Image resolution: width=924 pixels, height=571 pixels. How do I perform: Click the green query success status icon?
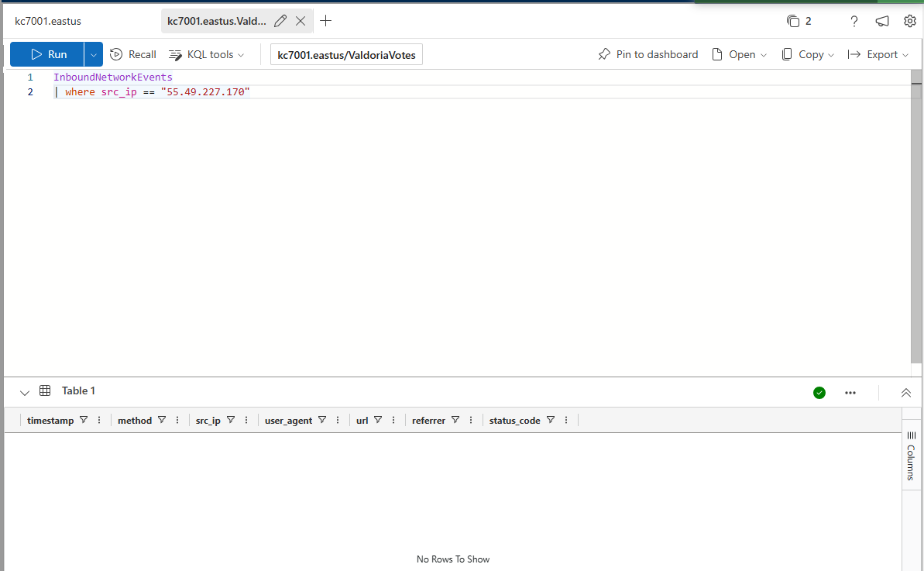pos(819,392)
